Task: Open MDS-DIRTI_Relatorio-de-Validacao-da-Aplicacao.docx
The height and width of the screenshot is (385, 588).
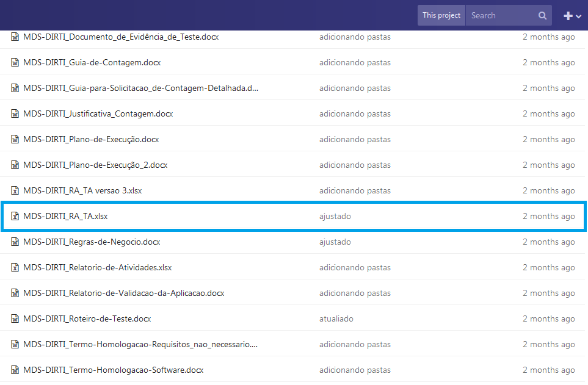Action: pos(123,293)
